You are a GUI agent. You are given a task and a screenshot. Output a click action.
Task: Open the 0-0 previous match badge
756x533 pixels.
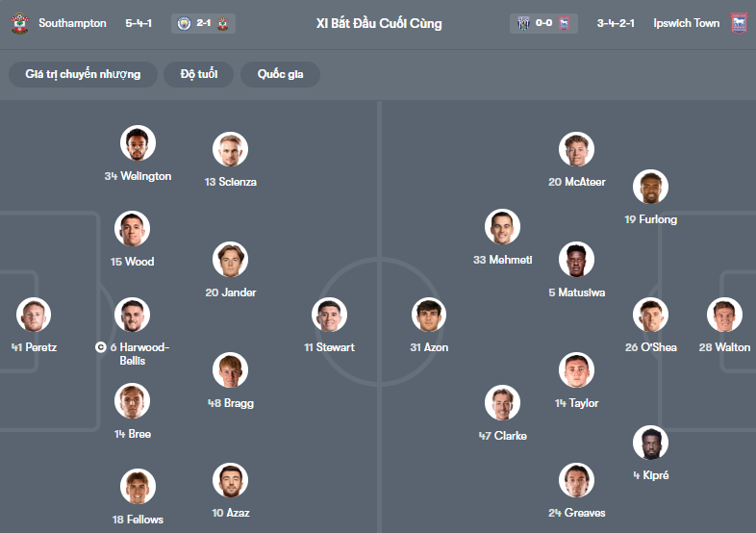tap(543, 23)
